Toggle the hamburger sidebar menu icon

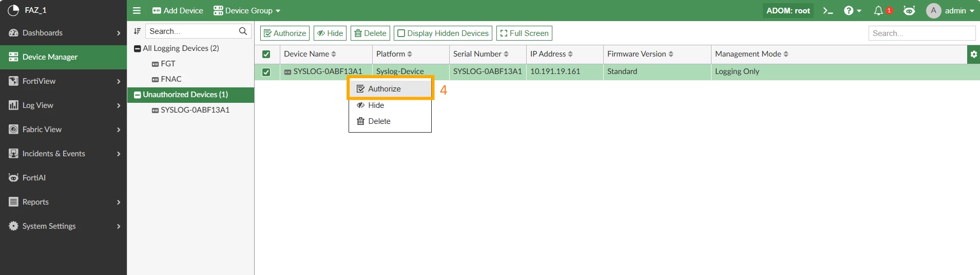pyautogui.click(x=137, y=10)
